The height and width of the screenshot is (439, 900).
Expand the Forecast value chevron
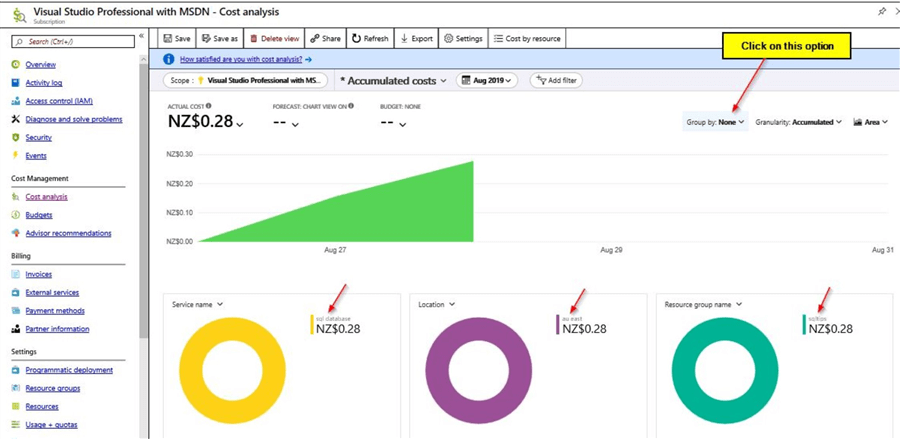click(x=295, y=125)
